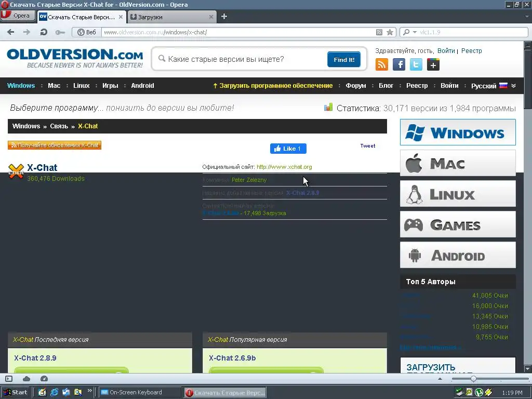Go forward with the browser forward arrow
The image size is (532, 399).
tap(26, 32)
